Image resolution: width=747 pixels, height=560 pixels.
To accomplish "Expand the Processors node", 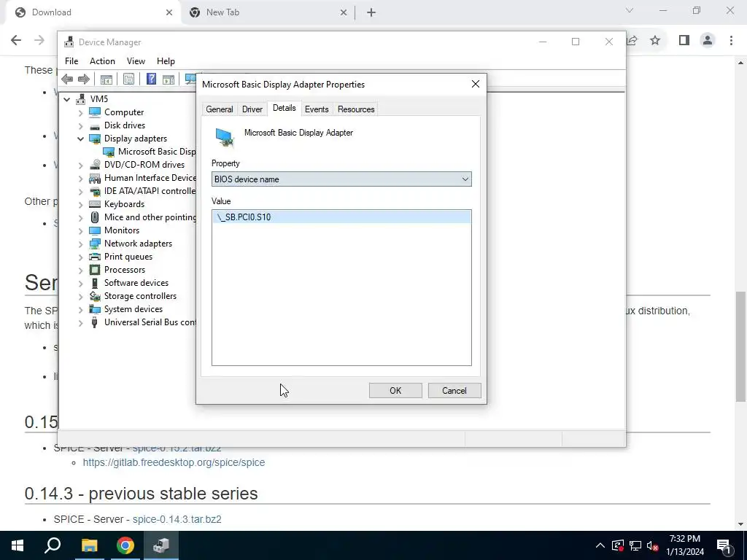I will click(x=80, y=271).
